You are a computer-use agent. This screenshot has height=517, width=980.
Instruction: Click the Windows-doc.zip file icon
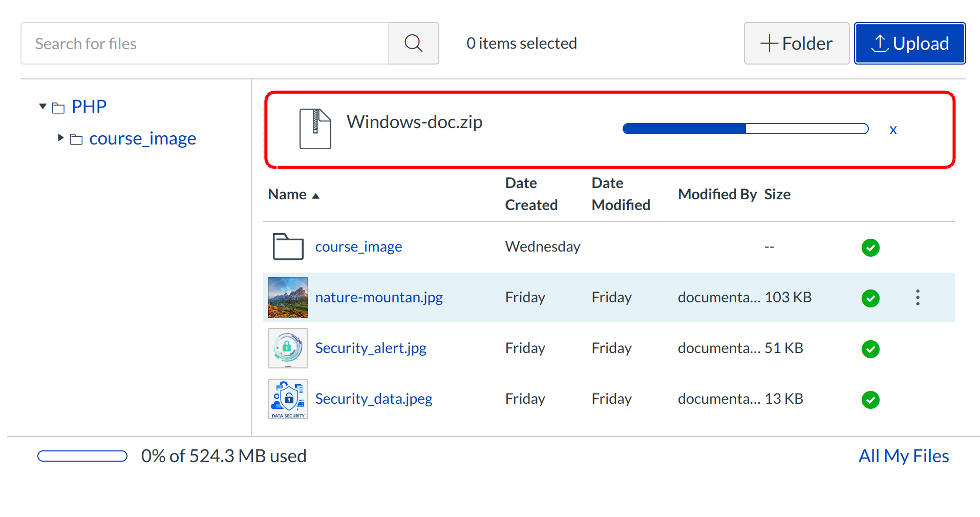(x=315, y=129)
